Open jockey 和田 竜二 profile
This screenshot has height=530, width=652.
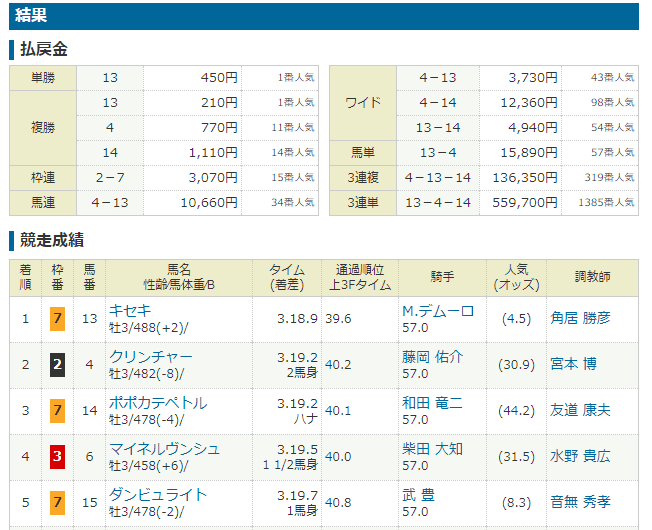click(432, 403)
